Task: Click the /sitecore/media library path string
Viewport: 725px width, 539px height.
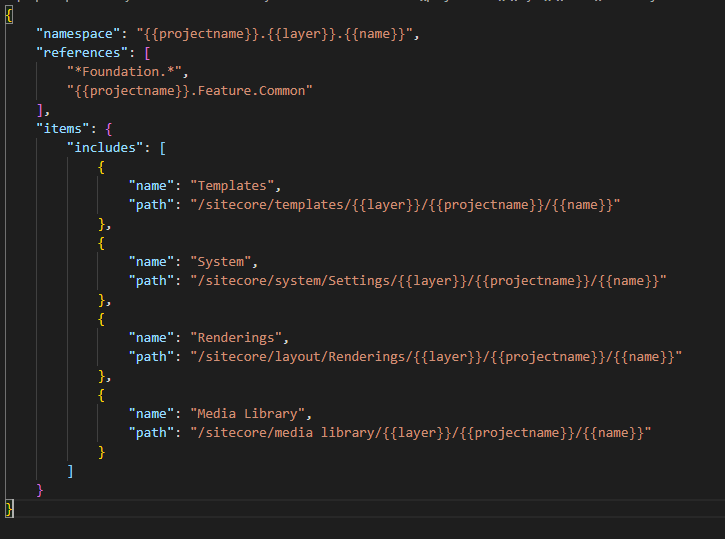Action: 421,433
